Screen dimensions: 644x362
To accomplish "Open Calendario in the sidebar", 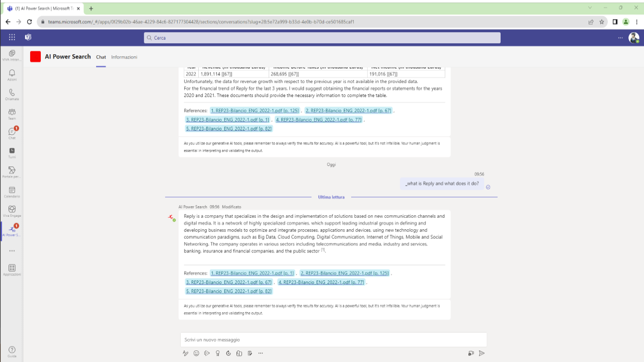I will 12,192.
